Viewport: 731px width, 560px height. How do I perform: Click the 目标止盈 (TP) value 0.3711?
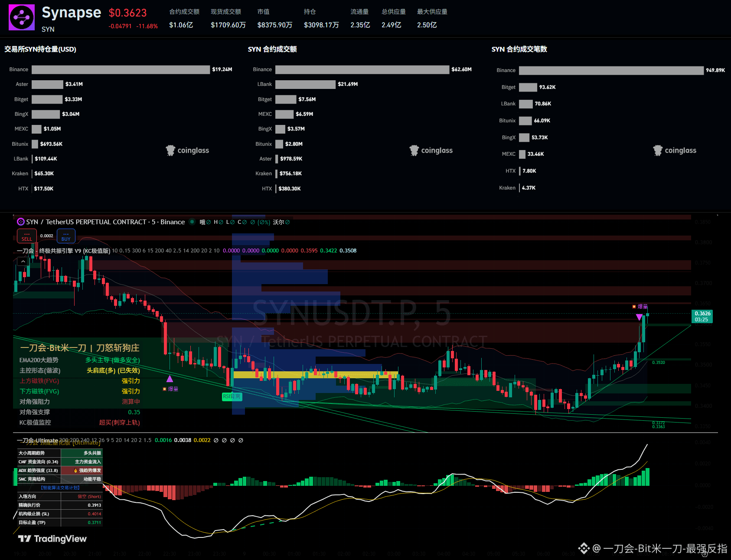tap(95, 522)
